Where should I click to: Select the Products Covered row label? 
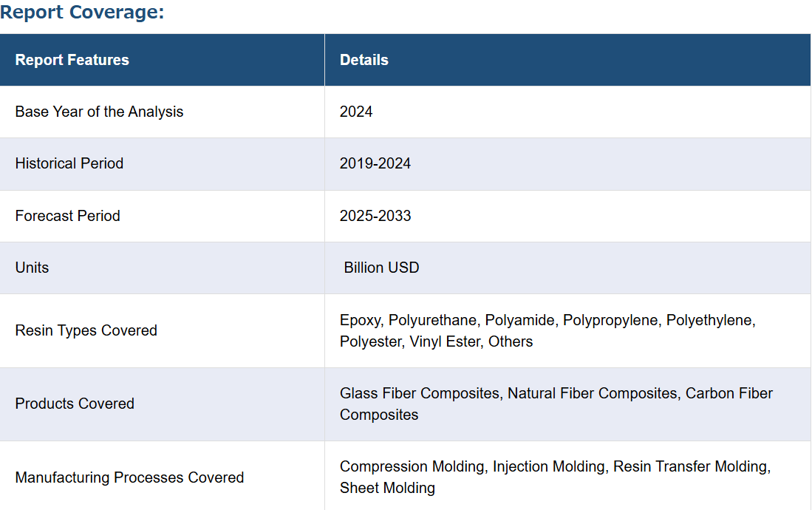tap(75, 404)
